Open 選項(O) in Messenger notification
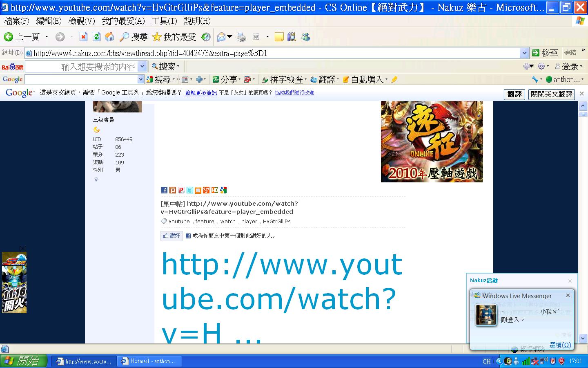Image resolution: width=588 pixels, height=368 pixels. click(x=560, y=345)
